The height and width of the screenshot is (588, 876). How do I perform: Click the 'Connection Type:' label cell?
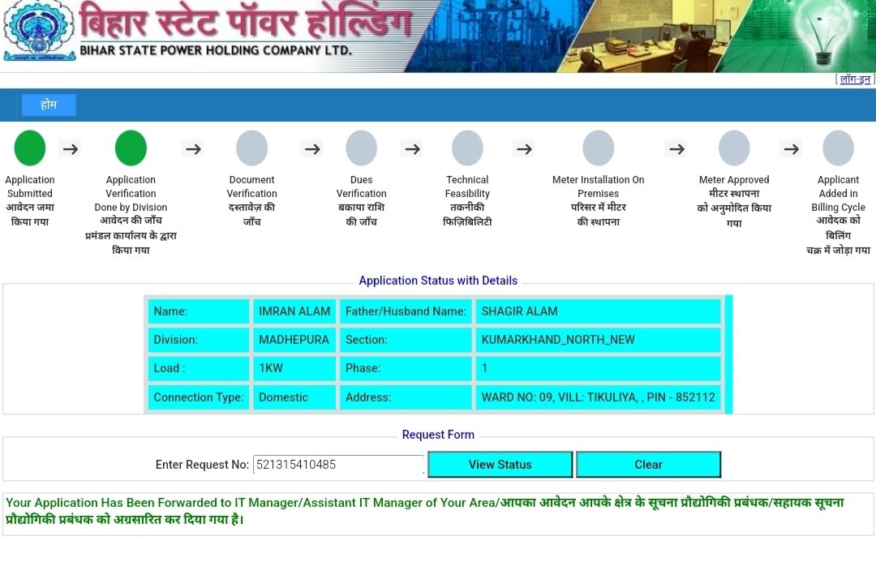(199, 397)
